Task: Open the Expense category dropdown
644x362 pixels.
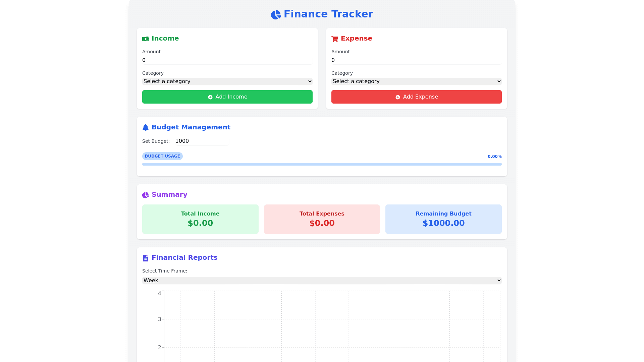Action: pos(417,81)
